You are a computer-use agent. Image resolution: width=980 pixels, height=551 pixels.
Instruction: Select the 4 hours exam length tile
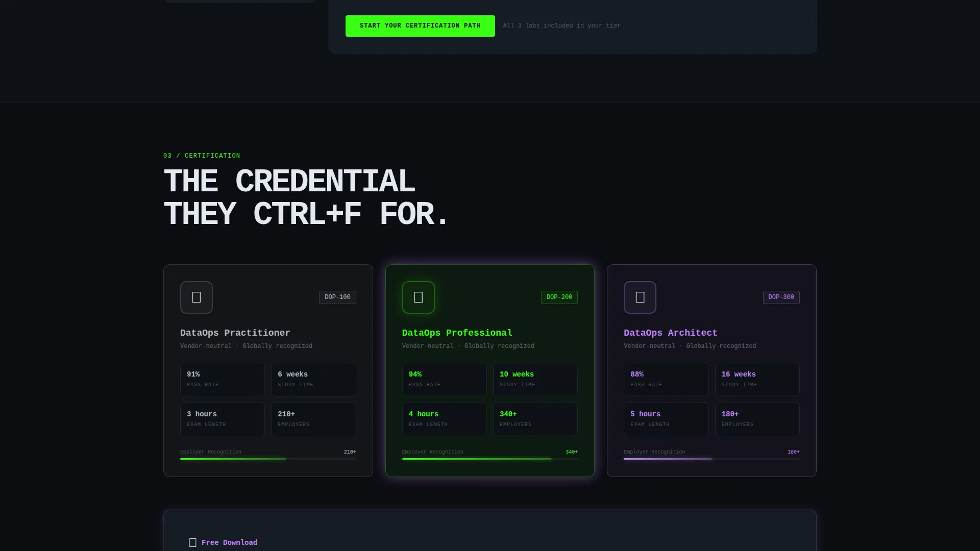pyautogui.click(x=445, y=419)
